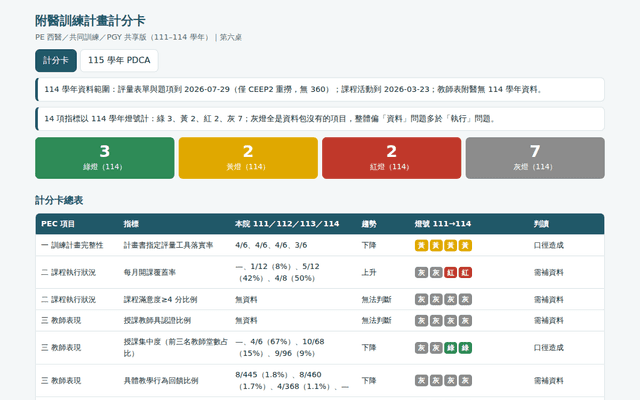Click 需補資料 in the 每月開課覆蓋率 row

[549, 272]
